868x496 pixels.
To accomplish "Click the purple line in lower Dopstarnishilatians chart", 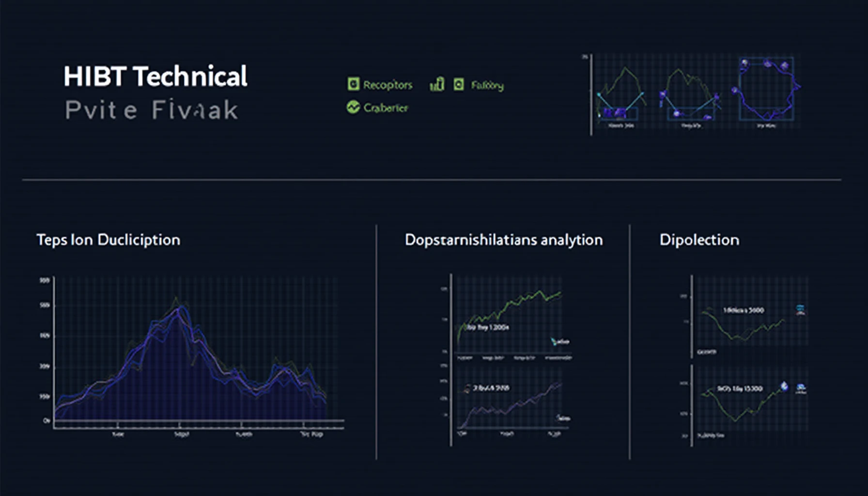I will click(x=510, y=406).
